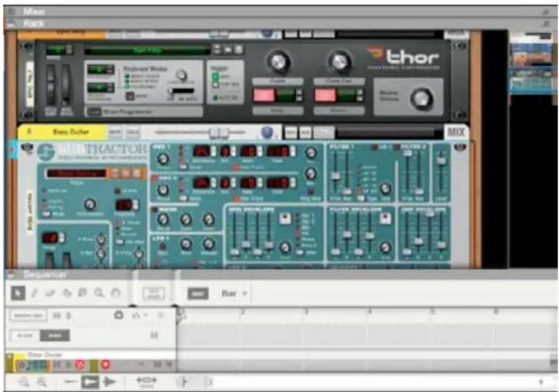Image resolution: width=559 pixels, height=392 pixels.
Task: Toggle Subtractor Noise generator on/off
Action: click(155, 210)
